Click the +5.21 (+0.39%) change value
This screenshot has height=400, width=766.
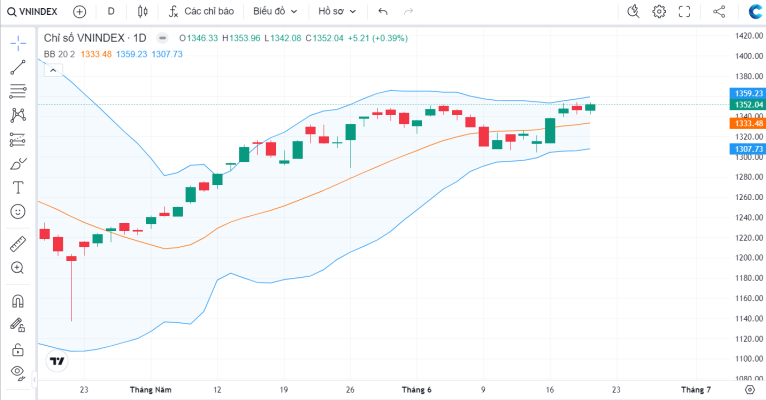click(x=378, y=38)
